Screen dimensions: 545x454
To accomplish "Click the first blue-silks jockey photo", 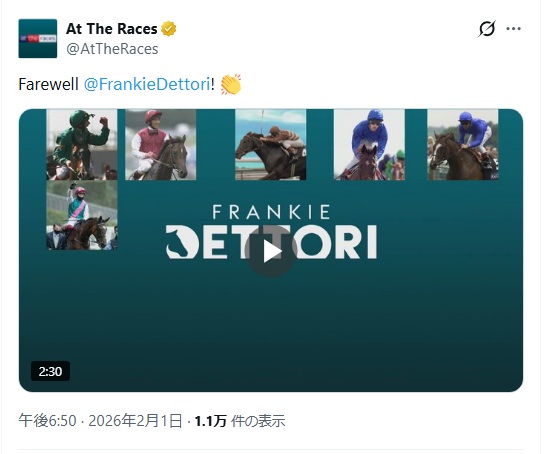I will 369,145.
